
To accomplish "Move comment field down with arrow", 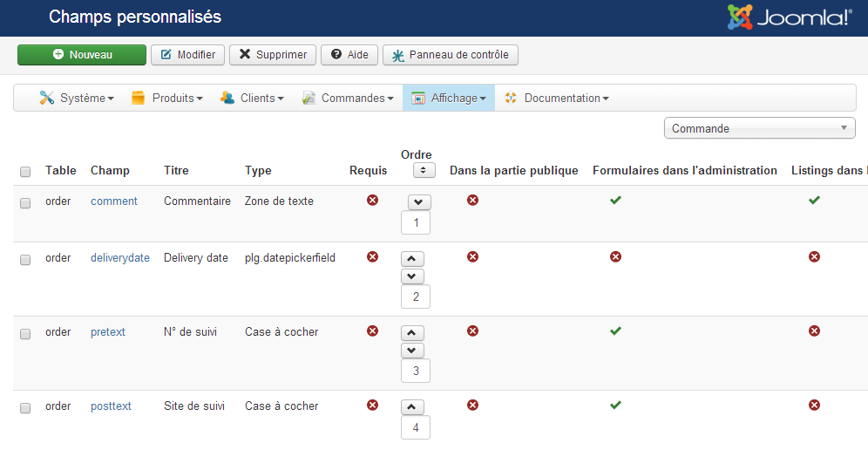I will [419, 202].
